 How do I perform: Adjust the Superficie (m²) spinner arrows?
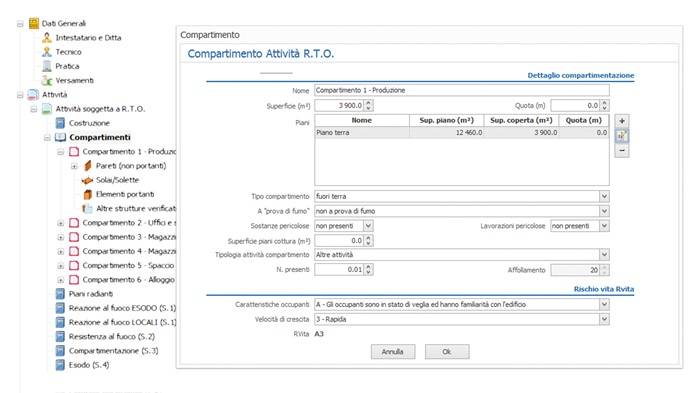368,105
